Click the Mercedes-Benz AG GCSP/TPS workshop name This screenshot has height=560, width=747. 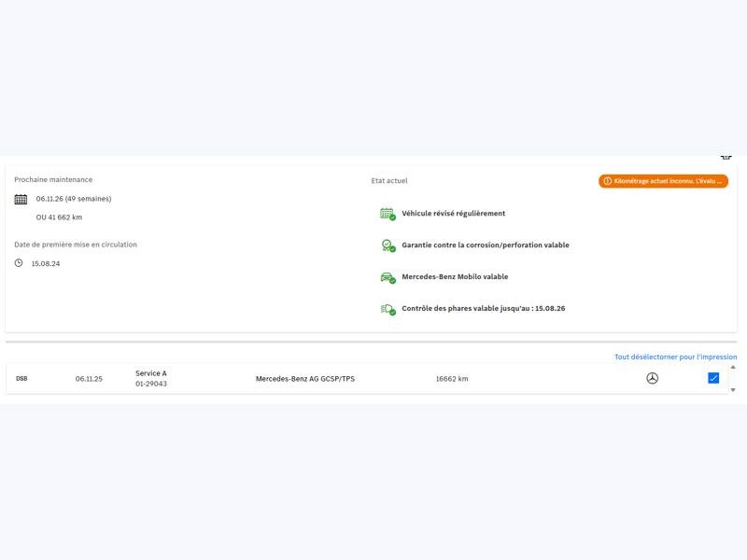tap(305, 379)
